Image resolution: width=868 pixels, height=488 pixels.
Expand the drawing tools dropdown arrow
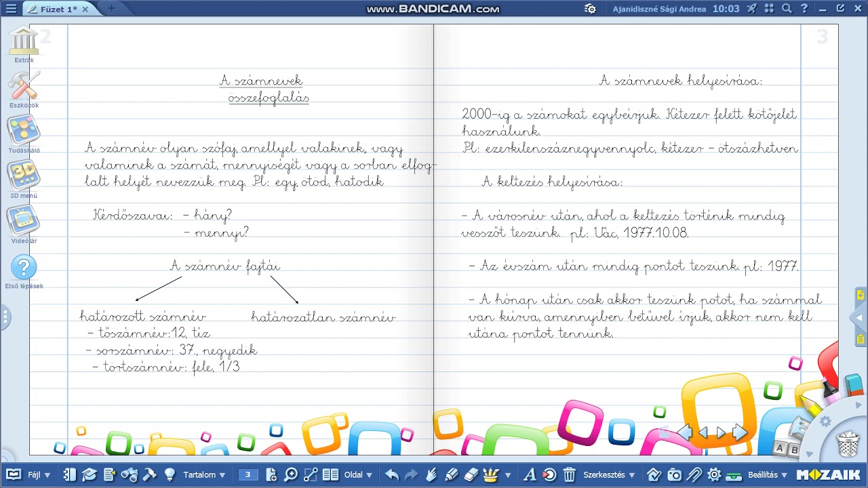click(508, 475)
